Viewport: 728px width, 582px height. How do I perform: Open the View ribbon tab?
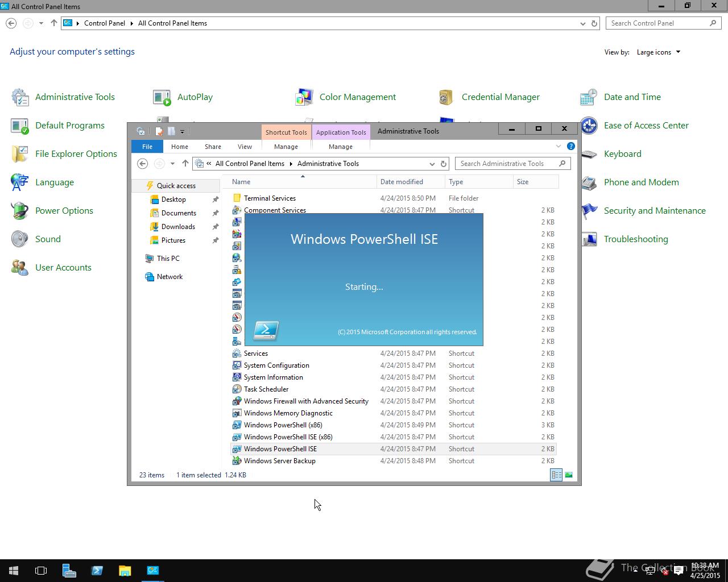pos(245,147)
